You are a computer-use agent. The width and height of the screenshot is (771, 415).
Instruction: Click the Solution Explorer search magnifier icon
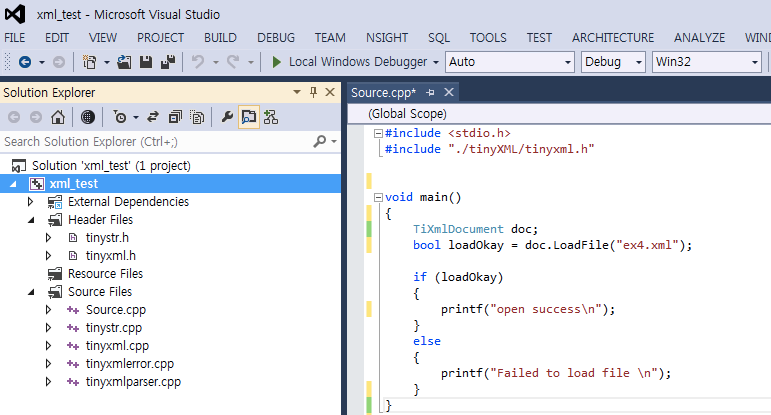point(320,142)
